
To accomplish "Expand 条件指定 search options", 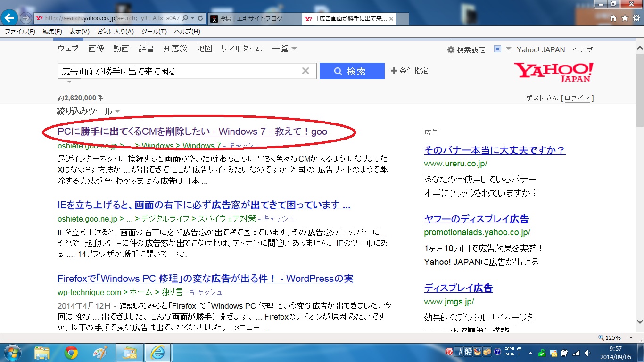I will (x=409, y=71).
